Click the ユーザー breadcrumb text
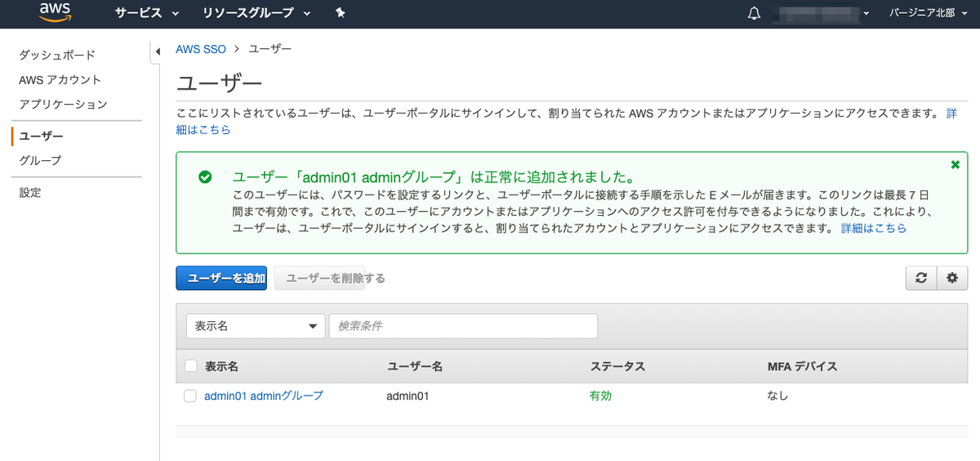The height and width of the screenshot is (461, 980). tap(270, 49)
